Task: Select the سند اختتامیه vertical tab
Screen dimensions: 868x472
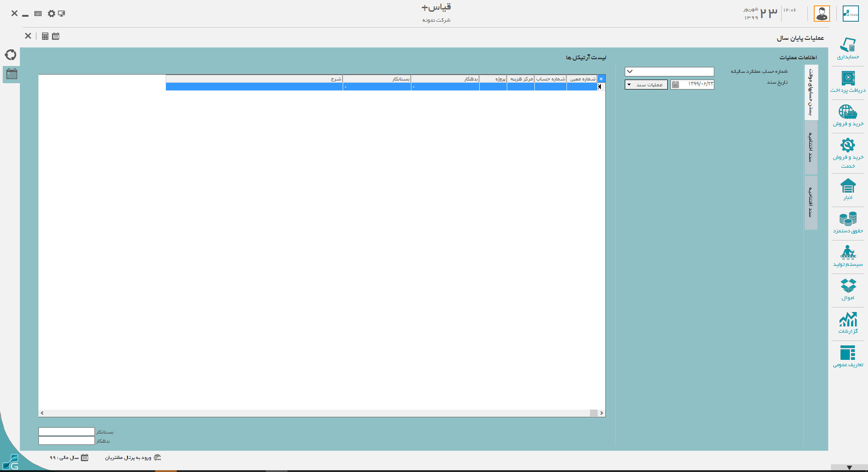Action: (x=811, y=147)
